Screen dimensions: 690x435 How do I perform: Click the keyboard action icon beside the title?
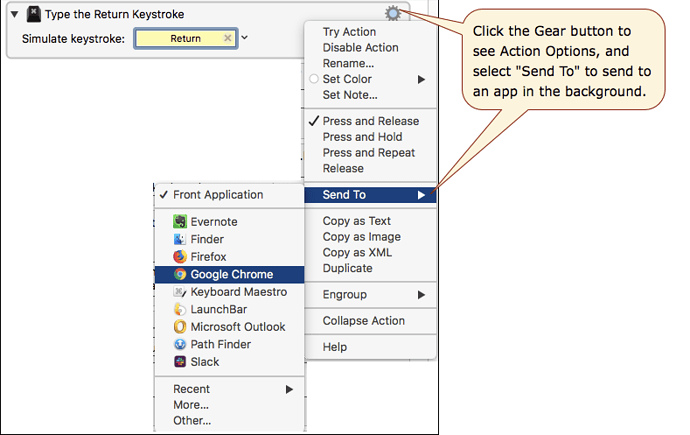pyautogui.click(x=33, y=15)
